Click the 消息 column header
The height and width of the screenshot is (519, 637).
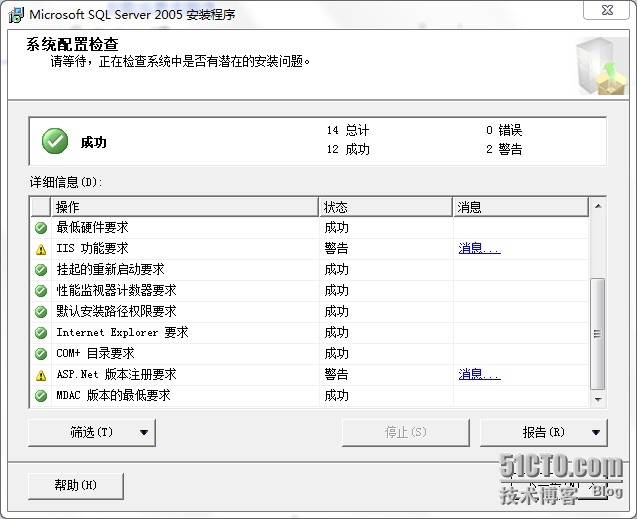[x=521, y=207]
